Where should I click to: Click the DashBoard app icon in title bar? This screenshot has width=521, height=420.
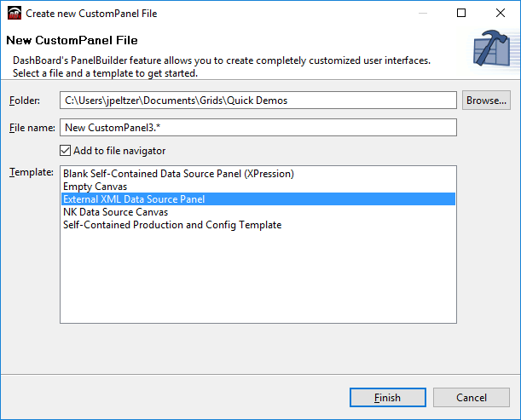click(14, 14)
